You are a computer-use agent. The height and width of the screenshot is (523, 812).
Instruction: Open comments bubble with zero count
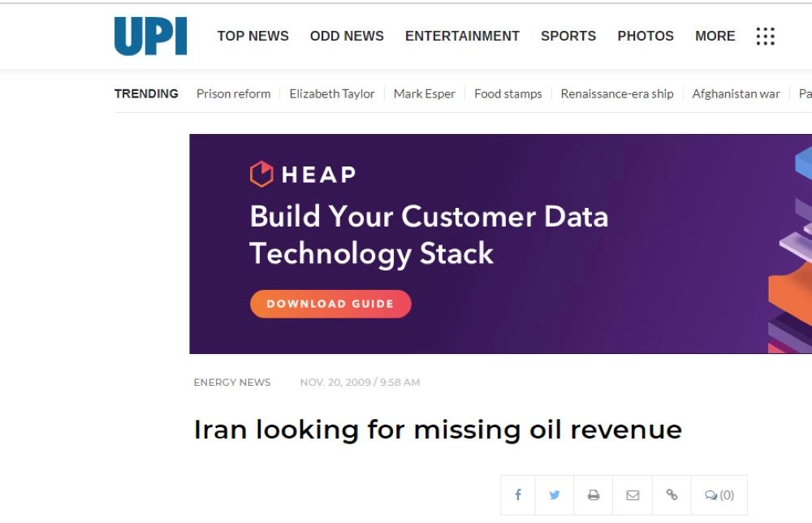coord(719,495)
